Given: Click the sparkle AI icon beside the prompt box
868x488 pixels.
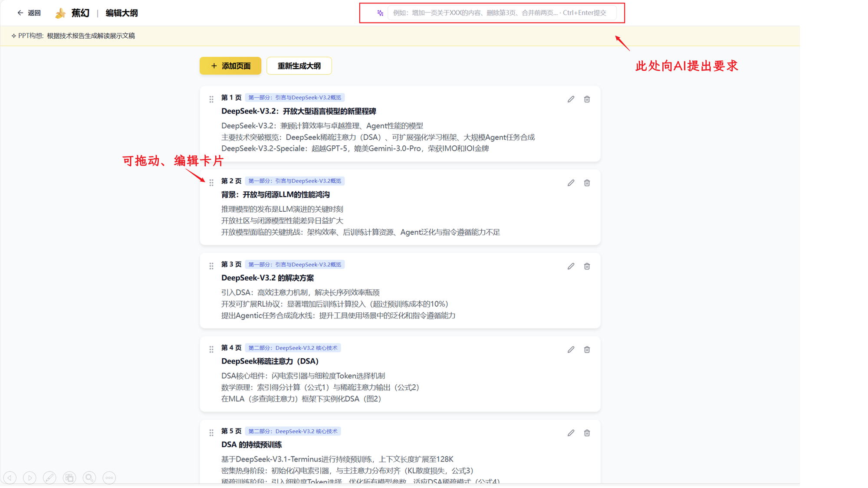Looking at the screenshot, I should click(x=380, y=13).
